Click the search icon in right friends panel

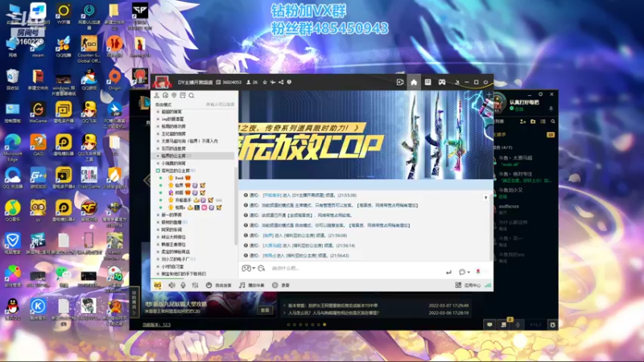(x=553, y=121)
